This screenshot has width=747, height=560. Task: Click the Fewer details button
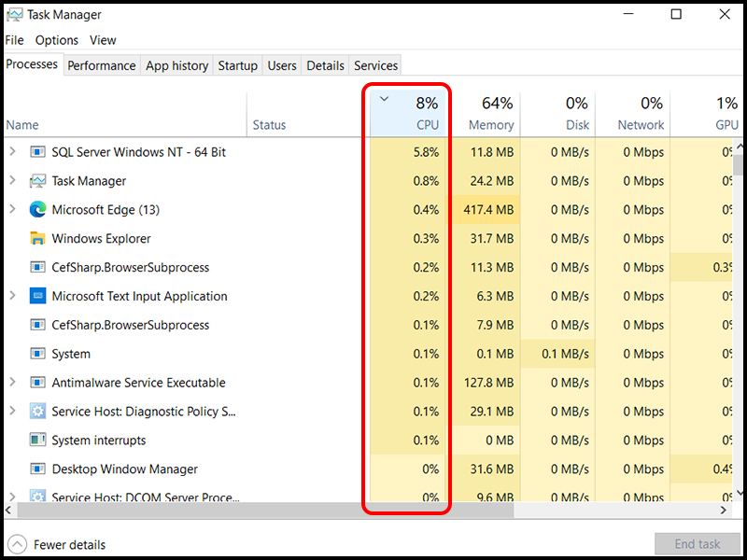[56, 544]
